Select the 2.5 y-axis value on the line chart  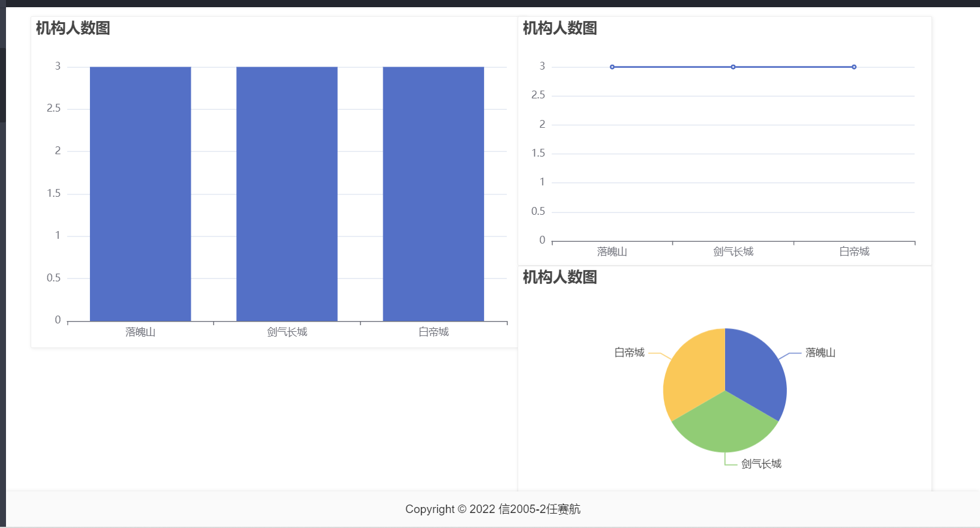(x=538, y=95)
